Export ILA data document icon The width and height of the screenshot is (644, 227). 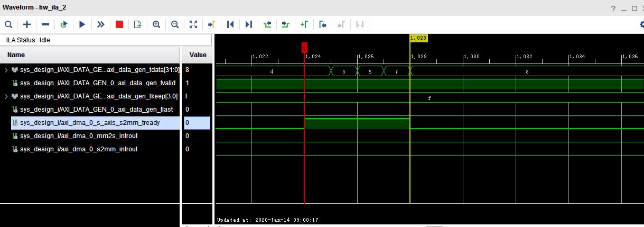pos(138,24)
